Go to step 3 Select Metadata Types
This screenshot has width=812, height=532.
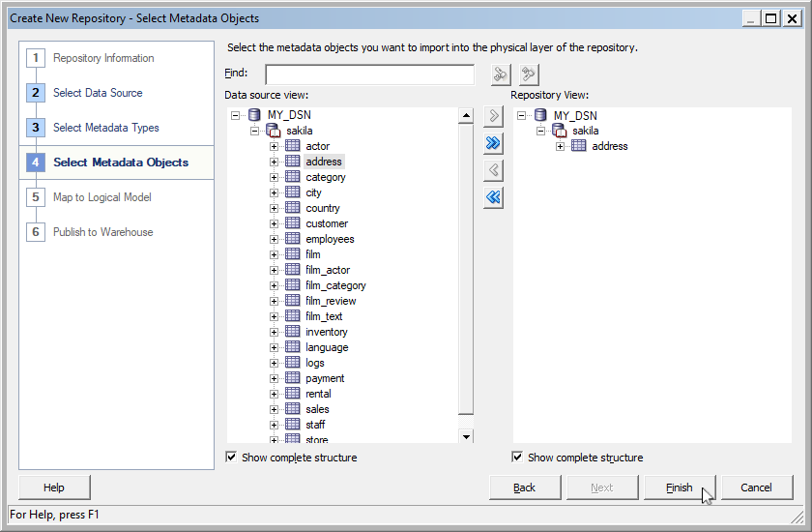pos(105,128)
